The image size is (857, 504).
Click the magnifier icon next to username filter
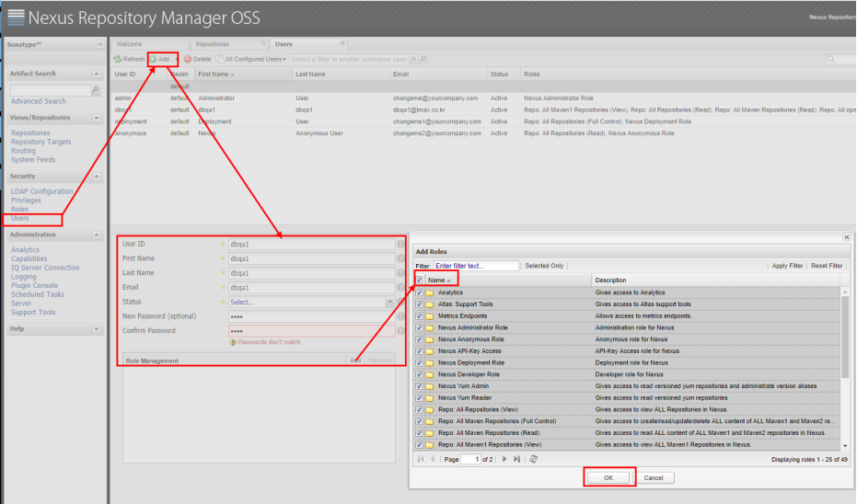[x=423, y=59]
